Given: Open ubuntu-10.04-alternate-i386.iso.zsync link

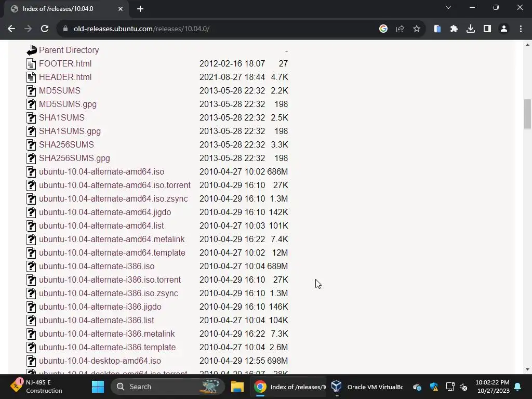Looking at the screenshot, I should coord(109,293).
